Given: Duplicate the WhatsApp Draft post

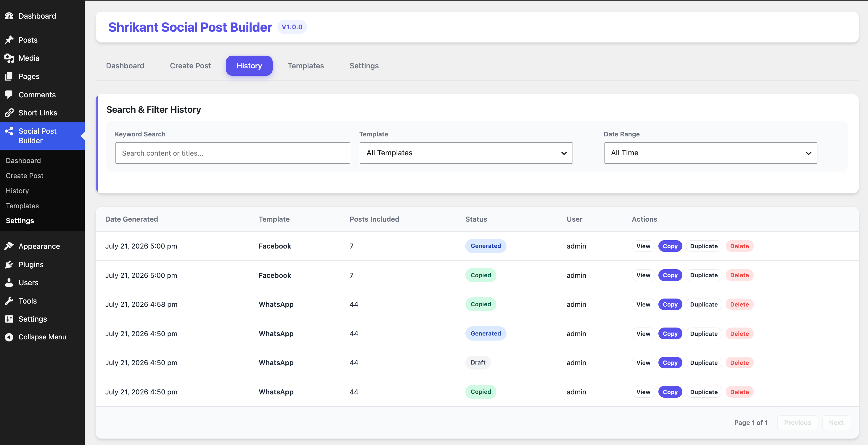Looking at the screenshot, I should tap(704, 362).
